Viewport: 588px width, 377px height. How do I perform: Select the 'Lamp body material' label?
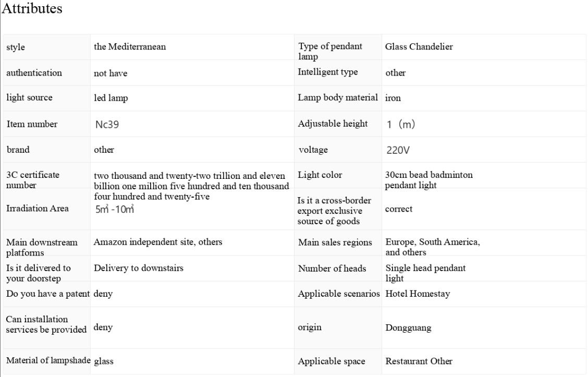pyautogui.click(x=337, y=98)
